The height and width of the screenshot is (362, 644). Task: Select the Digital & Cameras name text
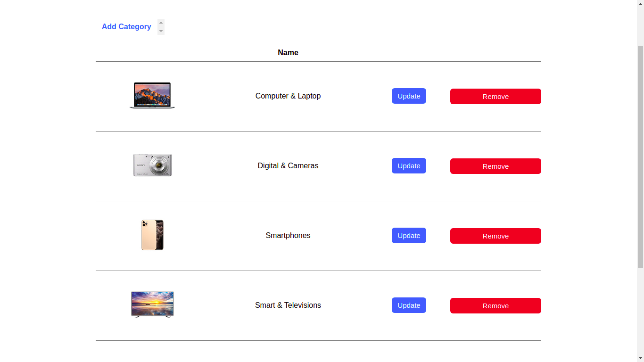pos(288,165)
